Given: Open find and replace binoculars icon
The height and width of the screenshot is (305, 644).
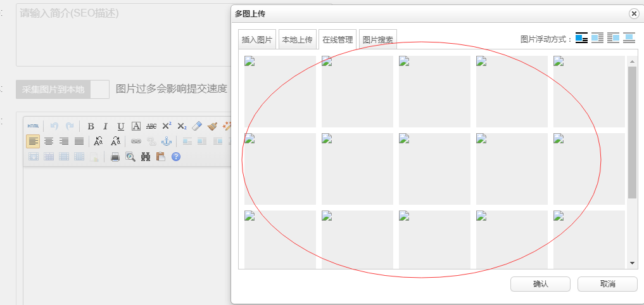Looking at the screenshot, I should (x=146, y=157).
